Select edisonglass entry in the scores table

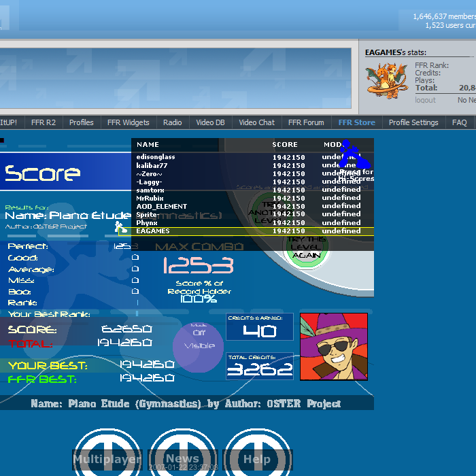tap(252, 157)
